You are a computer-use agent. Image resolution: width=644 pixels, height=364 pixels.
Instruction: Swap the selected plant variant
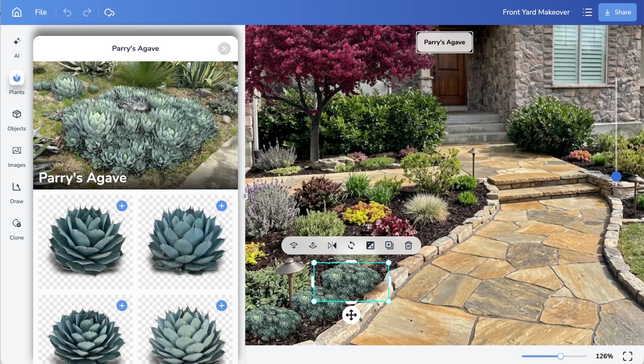click(351, 246)
